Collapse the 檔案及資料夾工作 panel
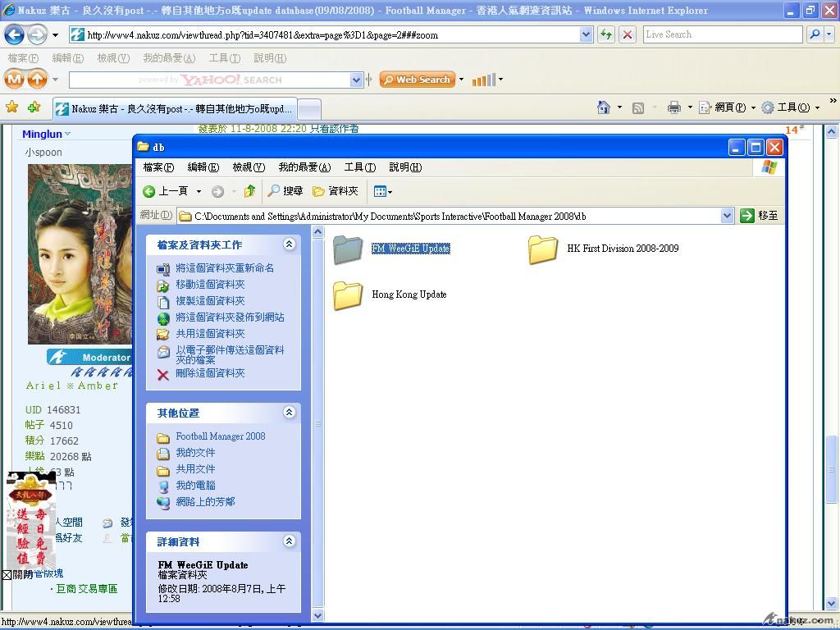Viewport: 840px width, 630px height. pos(289,244)
